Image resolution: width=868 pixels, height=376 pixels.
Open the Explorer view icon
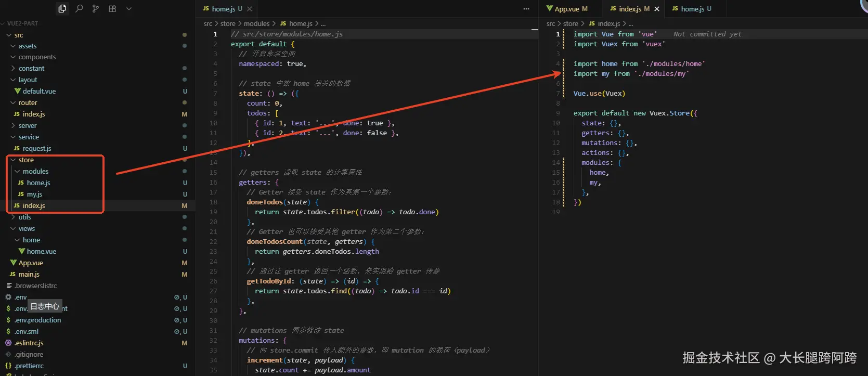(x=62, y=8)
